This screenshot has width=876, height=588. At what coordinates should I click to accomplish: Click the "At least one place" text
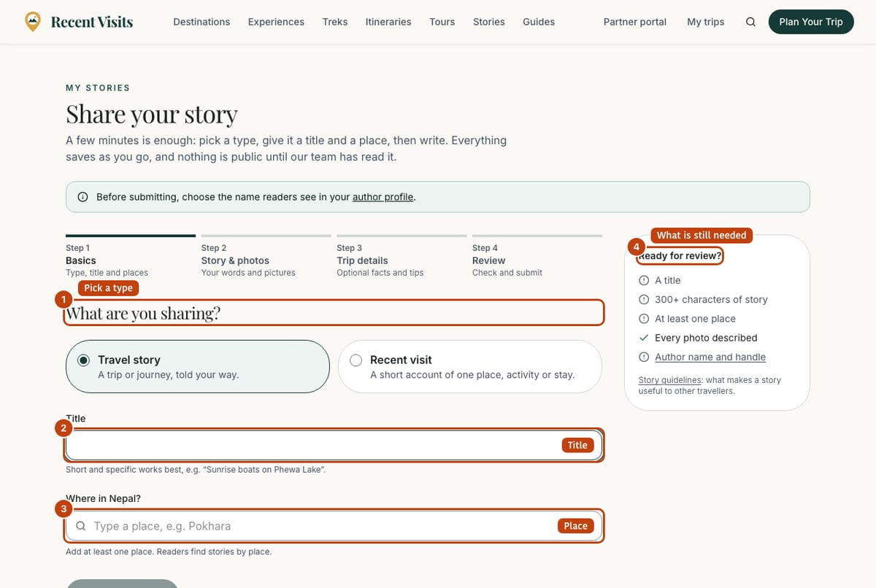pyautogui.click(x=695, y=319)
